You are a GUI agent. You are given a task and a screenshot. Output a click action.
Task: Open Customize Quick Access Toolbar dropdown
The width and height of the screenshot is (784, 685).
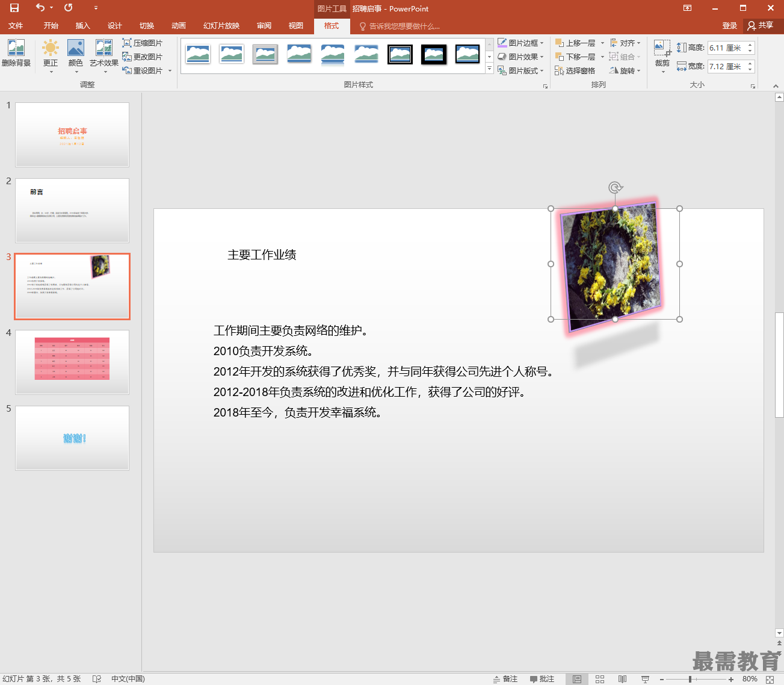(x=96, y=8)
